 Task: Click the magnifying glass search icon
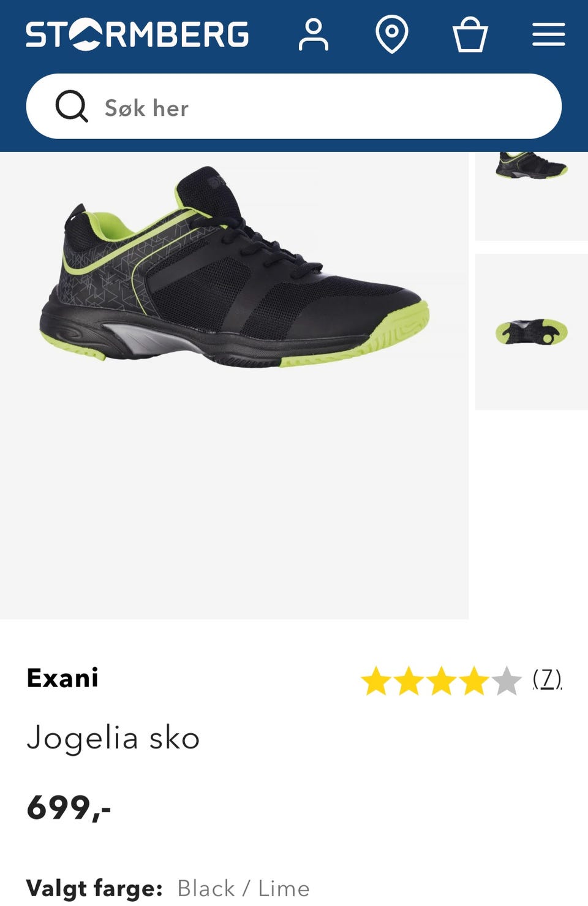[x=72, y=107]
